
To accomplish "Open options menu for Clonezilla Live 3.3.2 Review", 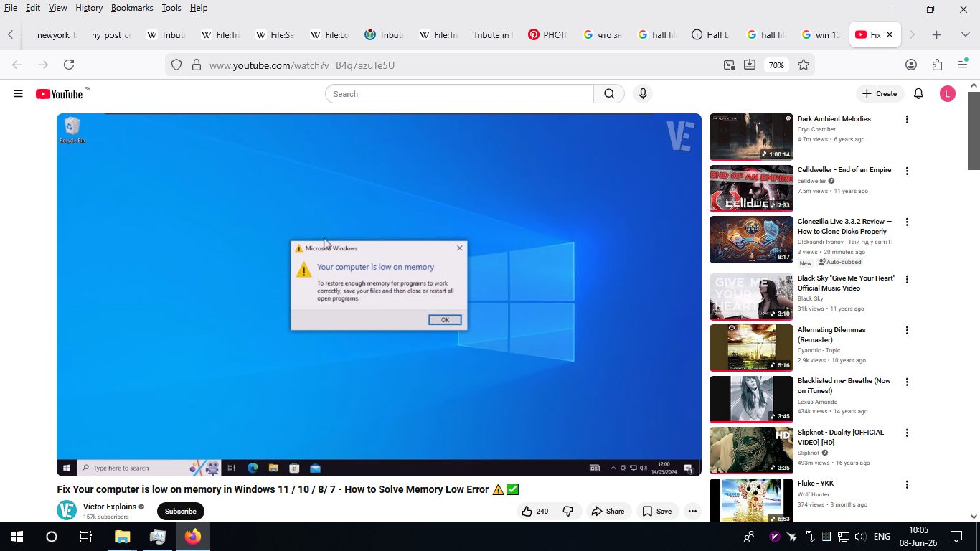I will click(x=907, y=222).
